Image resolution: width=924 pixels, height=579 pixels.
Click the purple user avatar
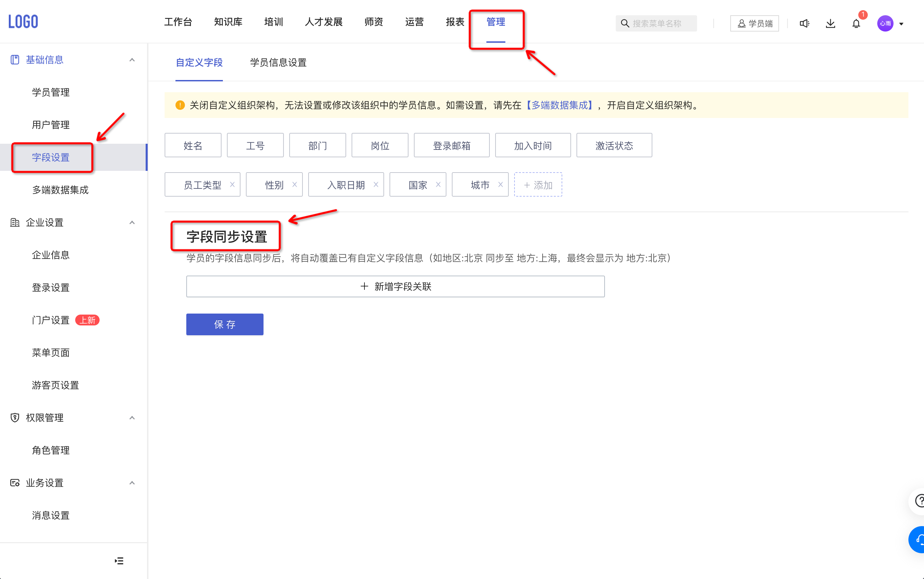(885, 23)
